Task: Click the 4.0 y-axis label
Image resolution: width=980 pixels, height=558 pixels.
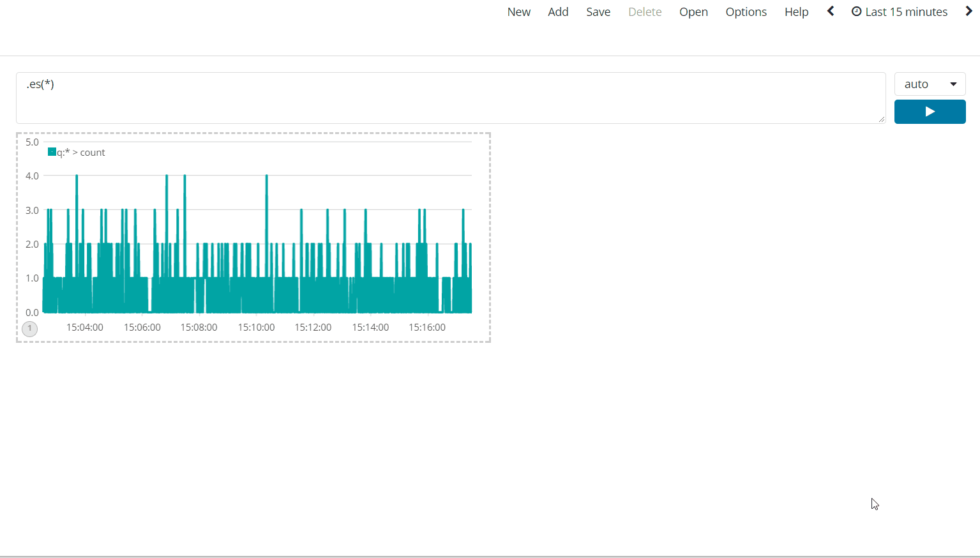Action: [x=32, y=176]
